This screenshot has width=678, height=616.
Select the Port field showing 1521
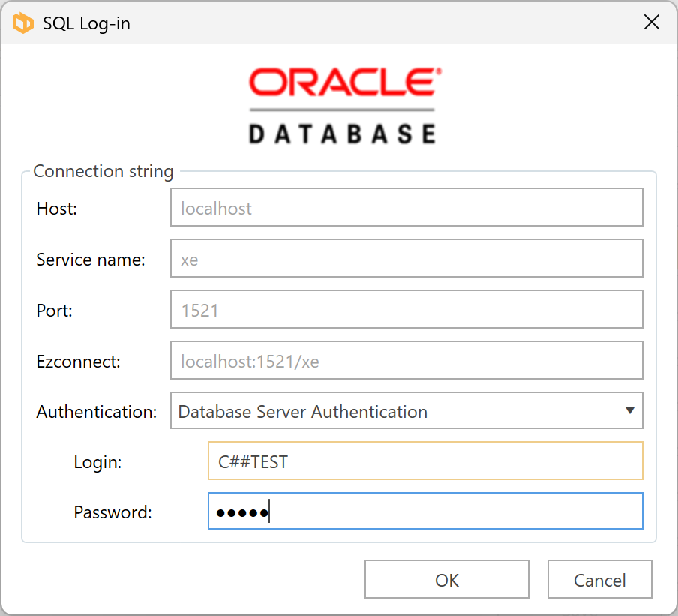point(406,309)
